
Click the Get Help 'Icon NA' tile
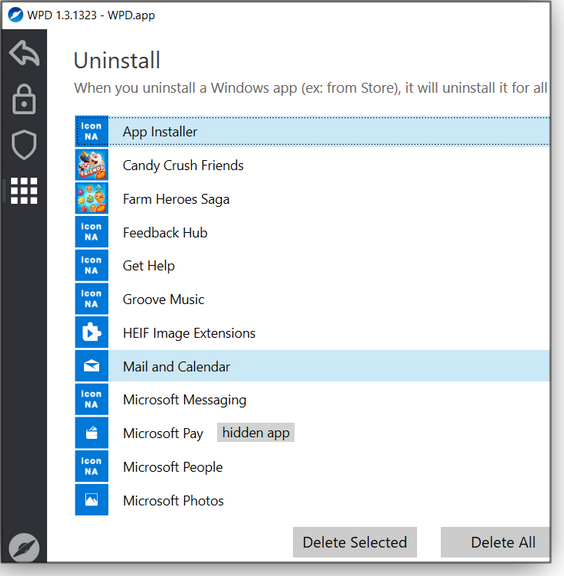pyautogui.click(x=92, y=265)
